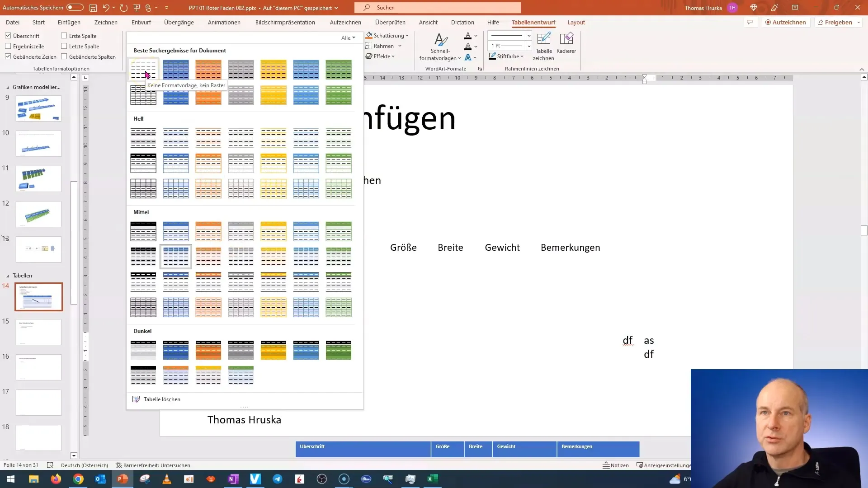868x488 pixels.
Task: Enable the Letzte Spalte checkbox
Action: (64, 46)
